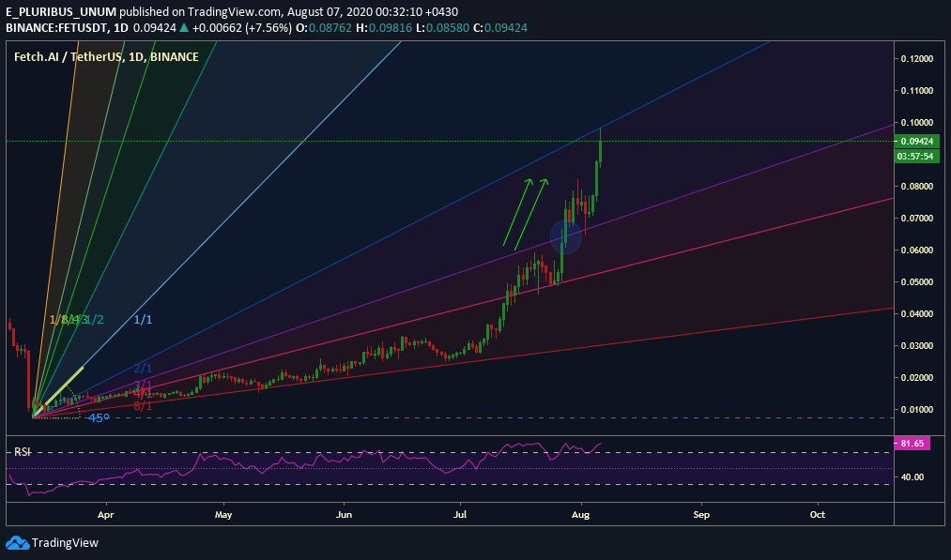Click the TradingView.com text in header
The height and width of the screenshot is (560, 951).
pos(235,11)
